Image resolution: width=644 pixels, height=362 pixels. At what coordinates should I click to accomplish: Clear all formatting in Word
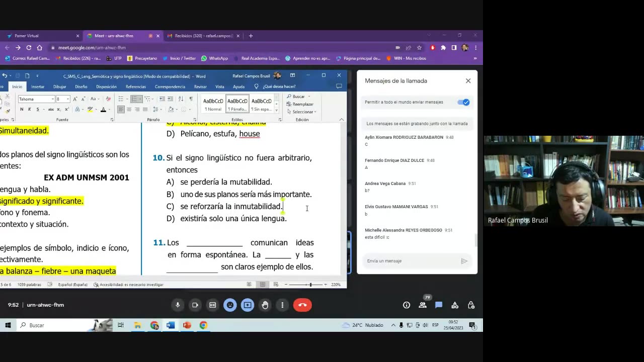[x=109, y=99]
